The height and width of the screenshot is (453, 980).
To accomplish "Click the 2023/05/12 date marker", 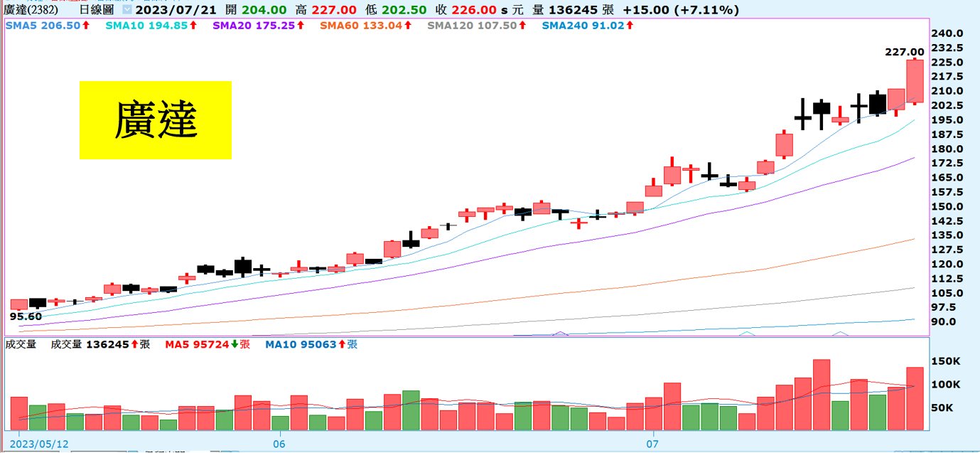I will [x=39, y=443].
